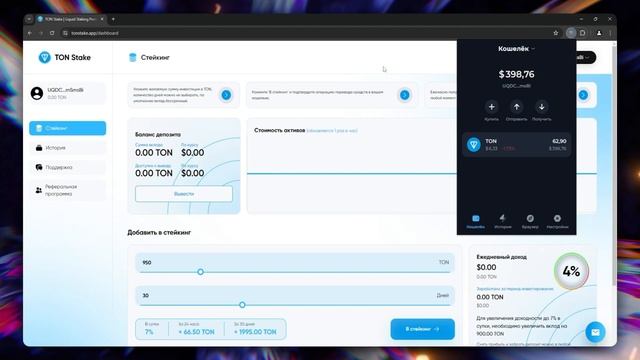Open the История sidebar menu item
The image size is (640, 360).
[67, 148]
